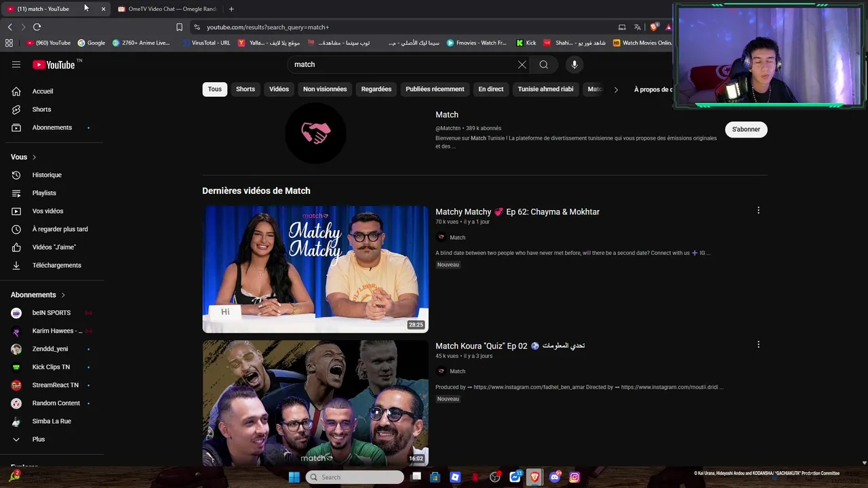Select the Shorts filter chip
868x488 pixels.
245,89
